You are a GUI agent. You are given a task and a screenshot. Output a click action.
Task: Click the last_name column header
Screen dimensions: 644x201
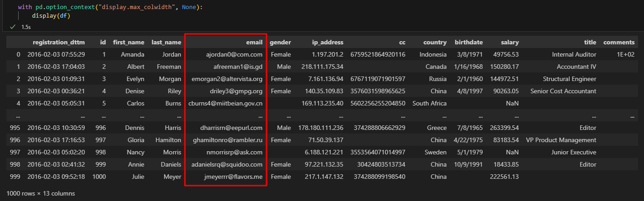(x=166, y=42)
